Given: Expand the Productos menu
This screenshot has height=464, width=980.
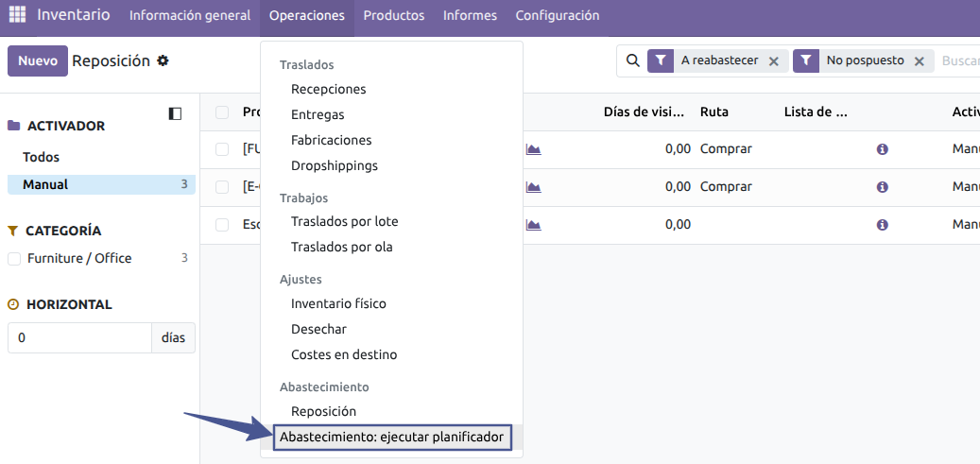Looking at the screenshot, I should (393, 16).
